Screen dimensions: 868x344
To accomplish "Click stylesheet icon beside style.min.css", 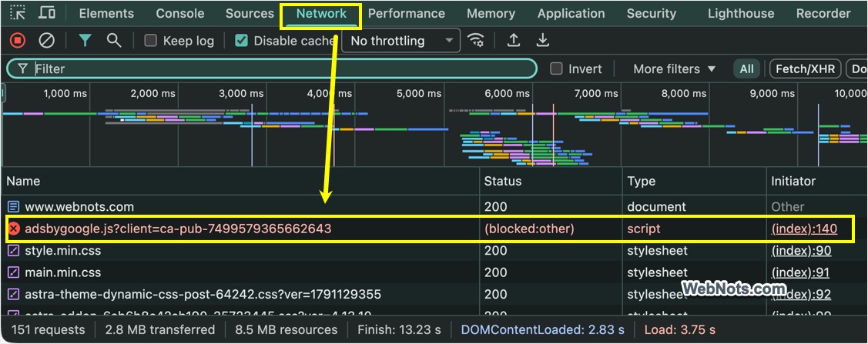I will 14,251.
